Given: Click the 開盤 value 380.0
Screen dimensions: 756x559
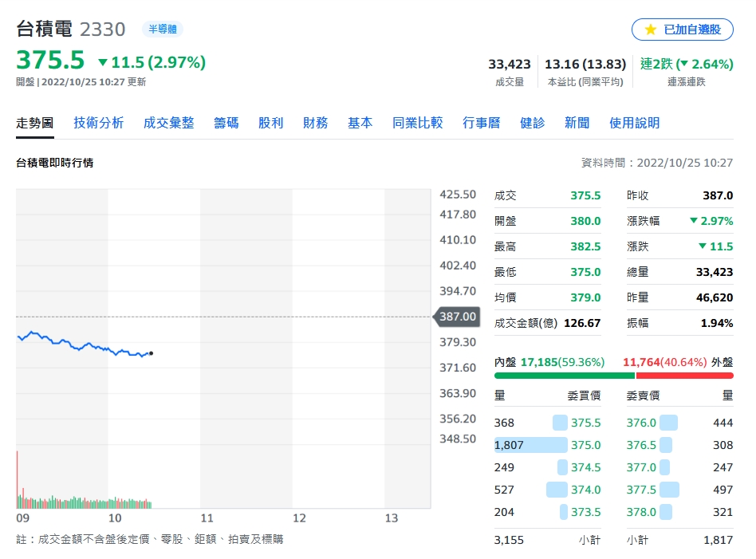Looking at the screenshot, I should (585, 221).
